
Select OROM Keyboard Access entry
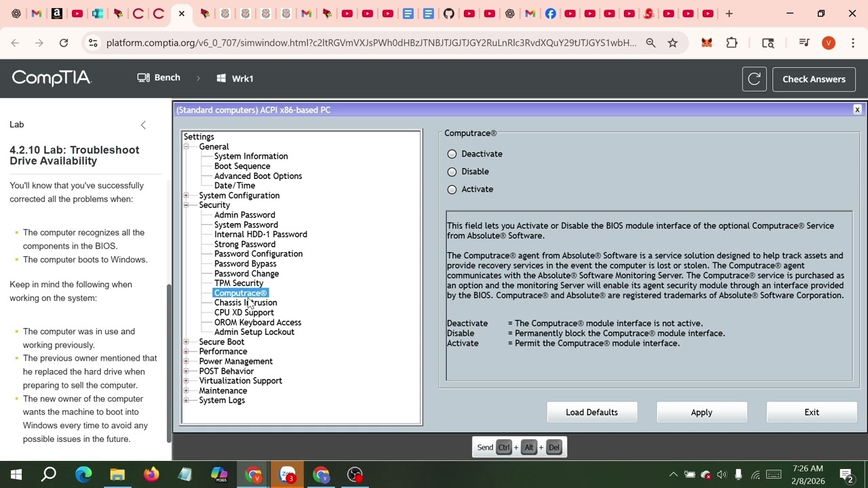[258, 322]
